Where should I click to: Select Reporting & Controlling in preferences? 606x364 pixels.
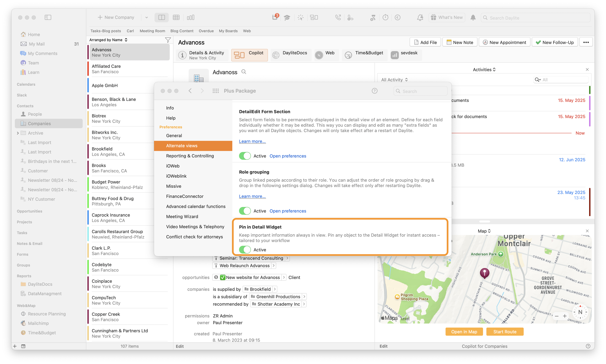193,156
